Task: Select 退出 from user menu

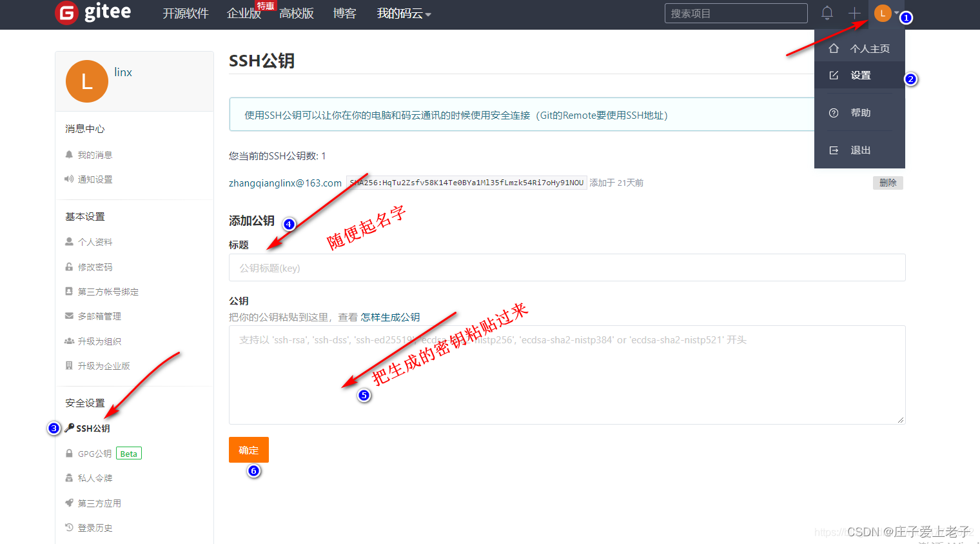Action: 859,150
